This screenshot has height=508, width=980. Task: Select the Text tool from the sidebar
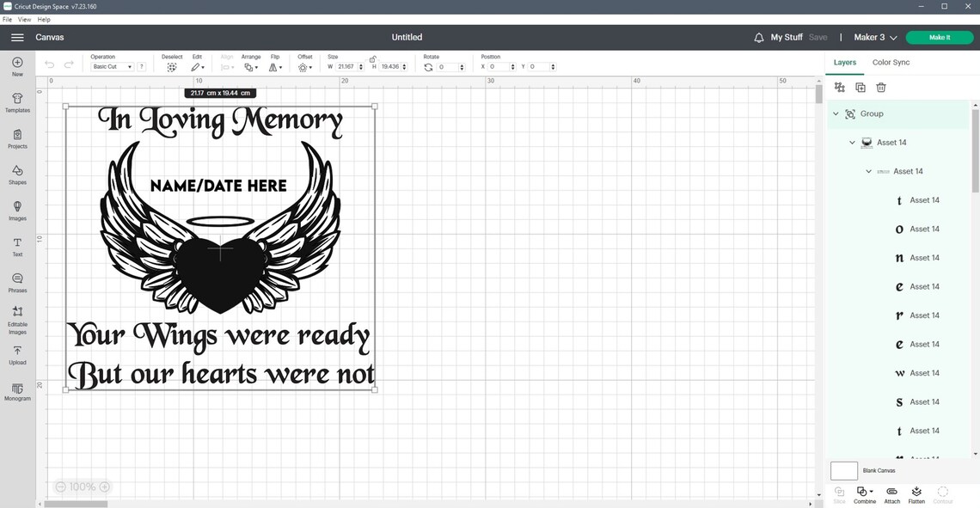16,247
